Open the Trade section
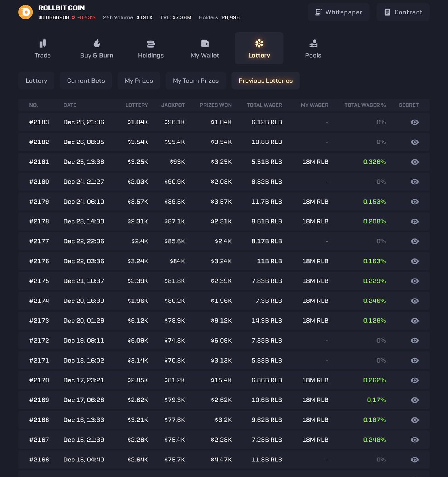Screen dimensions: 448x477 pyautogui.click(x=43, y=48)
